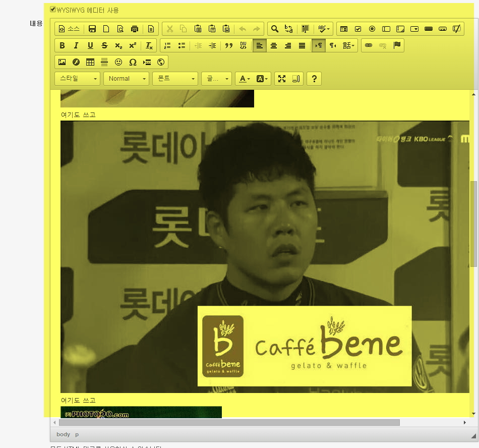Insert a radio button form field

pos(372,29)
